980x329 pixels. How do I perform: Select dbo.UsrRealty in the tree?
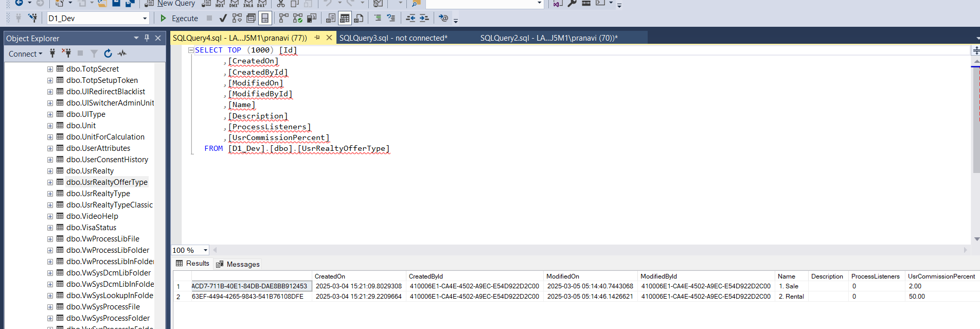90,171
